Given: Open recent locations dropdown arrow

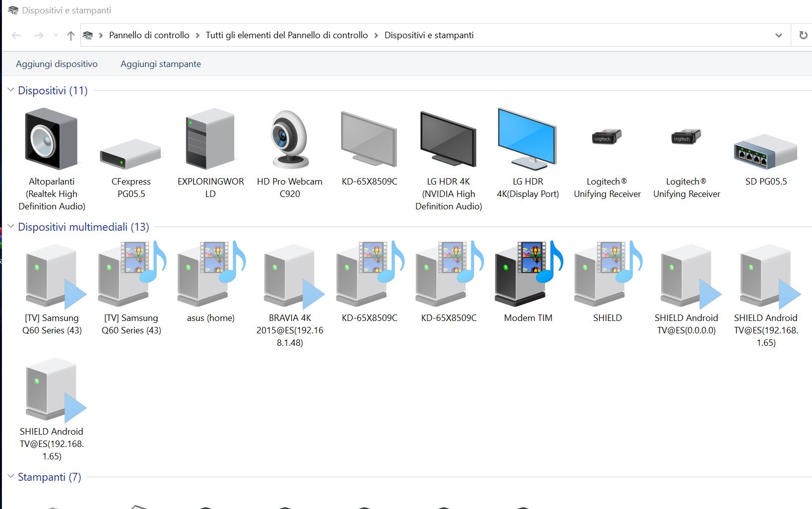Looking at the screenshot, I should (56, 35).
